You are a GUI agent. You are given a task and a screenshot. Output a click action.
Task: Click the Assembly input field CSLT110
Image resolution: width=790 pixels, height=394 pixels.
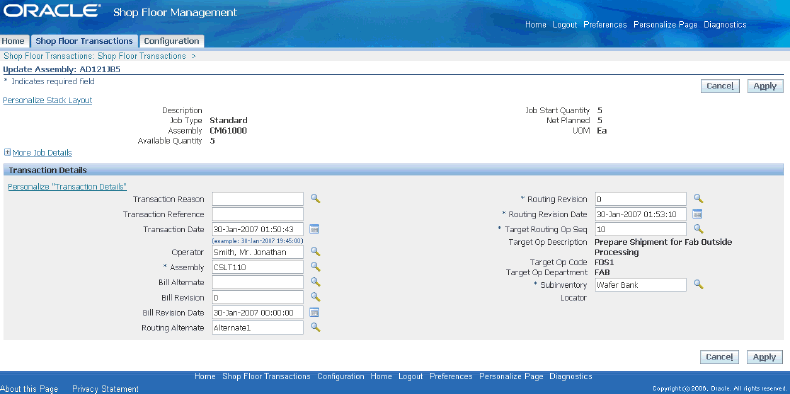click(x=258, y=267)
